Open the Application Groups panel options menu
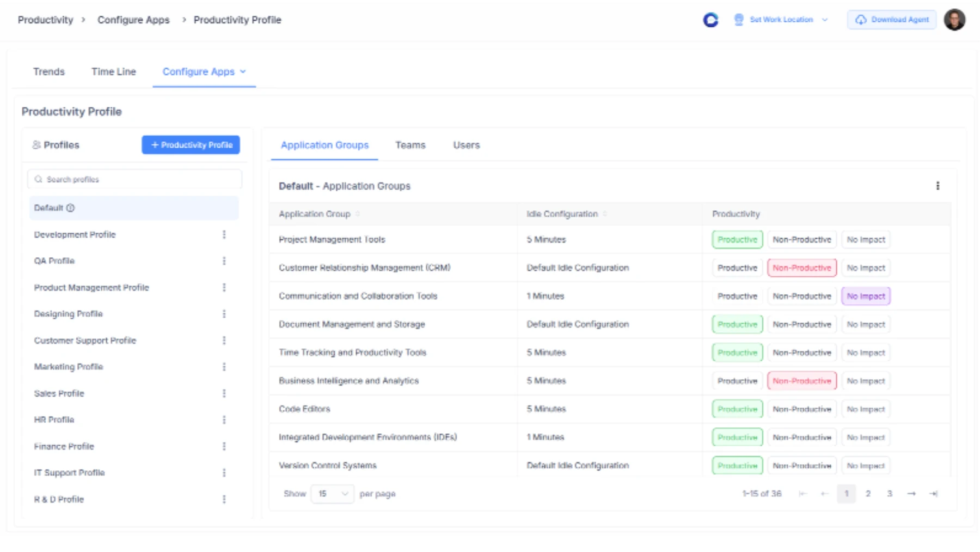This screenshot has height=552, width=980. (x=938, y=186)
